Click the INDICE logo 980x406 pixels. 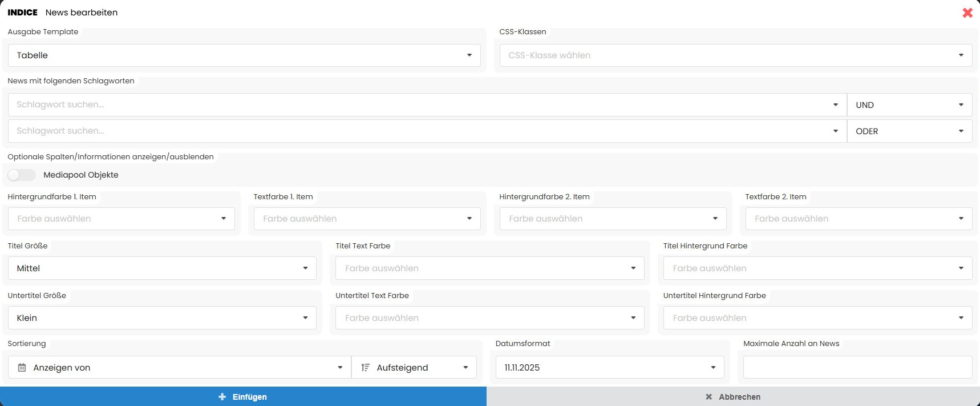tap(23, 13)
